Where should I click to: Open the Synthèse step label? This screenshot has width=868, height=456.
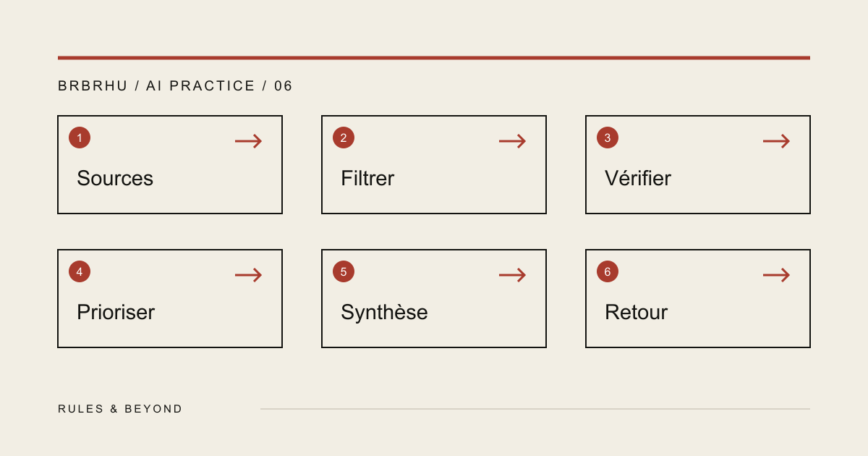click(384, 312)
